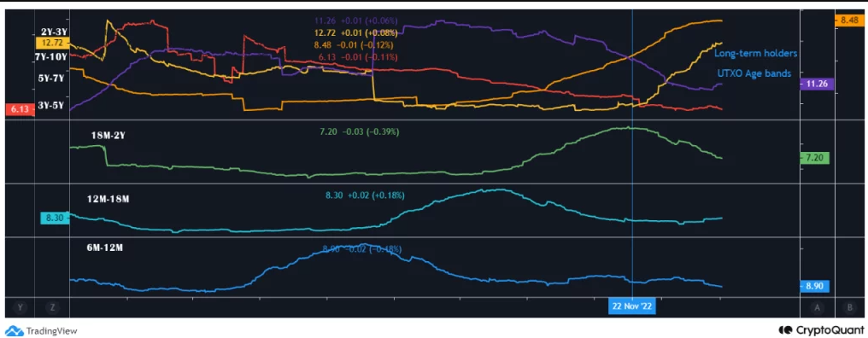
Task: Open the CryptoQuant logo link
Action: (x=820, y=329)
